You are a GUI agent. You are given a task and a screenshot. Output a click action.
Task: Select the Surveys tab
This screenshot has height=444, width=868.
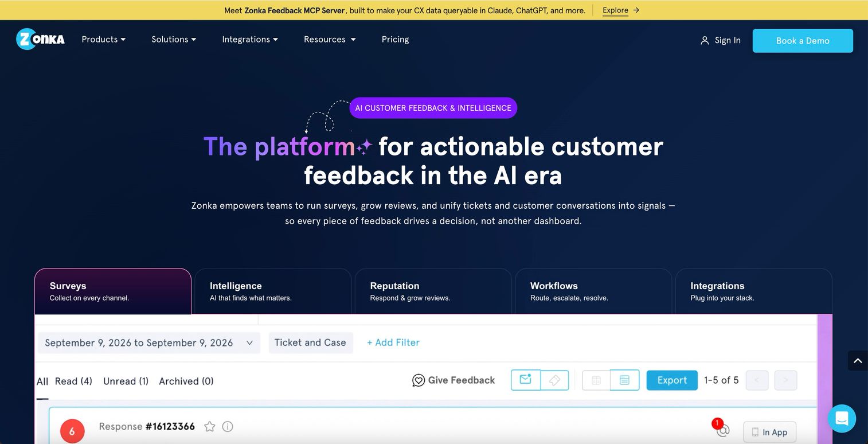point(113,291)
